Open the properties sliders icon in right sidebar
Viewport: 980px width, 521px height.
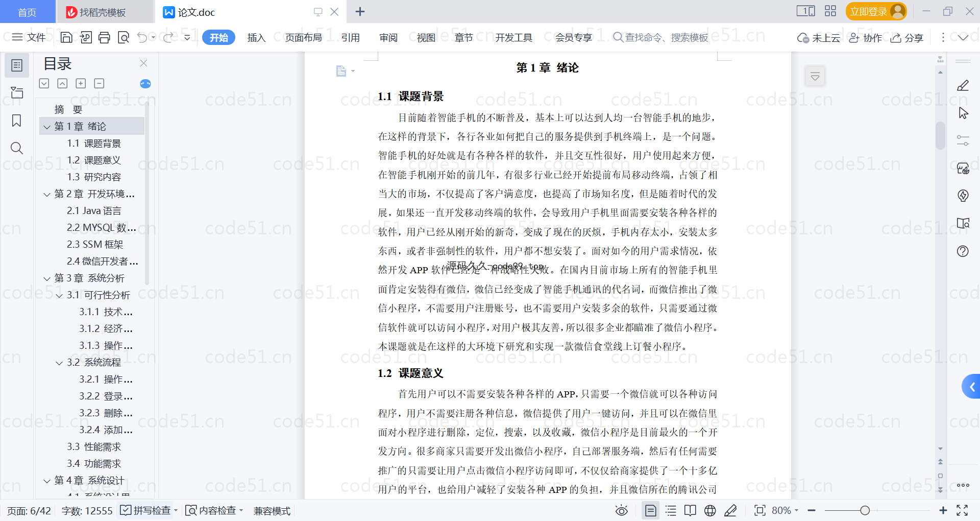coord(963,140)
